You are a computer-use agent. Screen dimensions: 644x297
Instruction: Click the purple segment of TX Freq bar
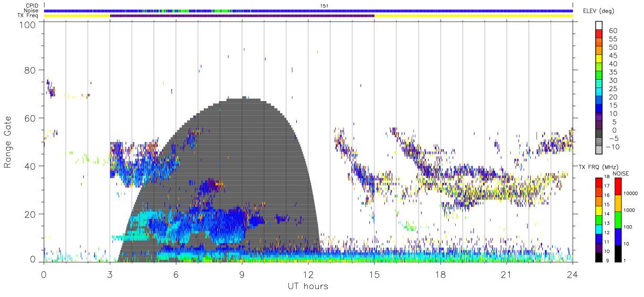242,16
